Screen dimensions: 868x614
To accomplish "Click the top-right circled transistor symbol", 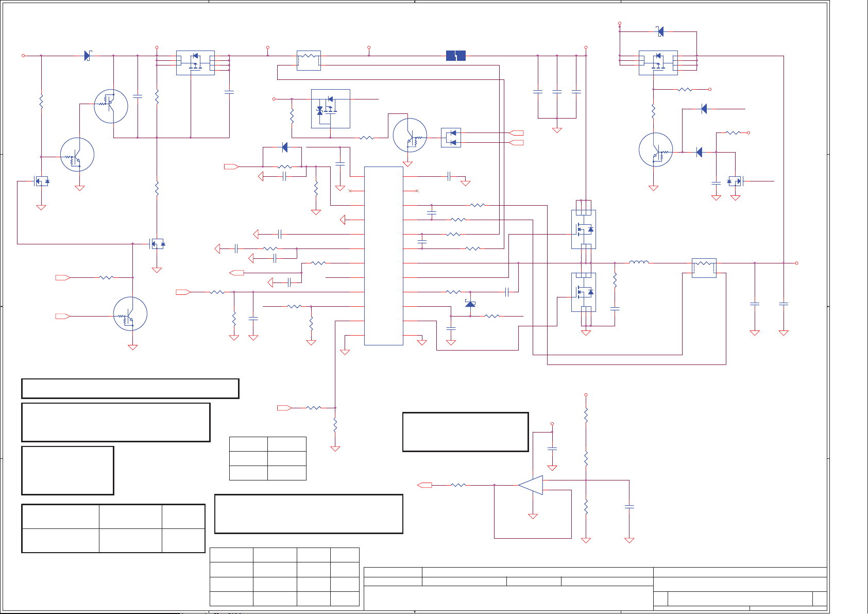I will [656, 150].
